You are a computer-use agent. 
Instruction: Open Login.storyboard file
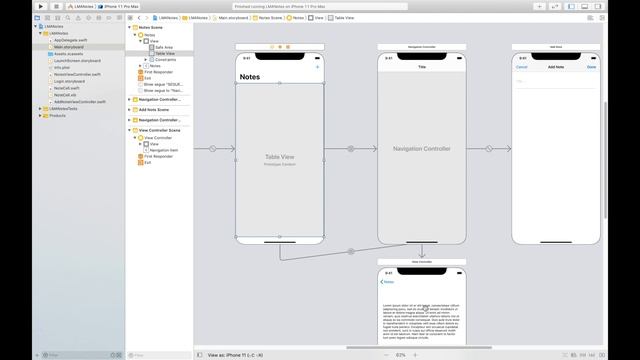[x=69, y=82]
